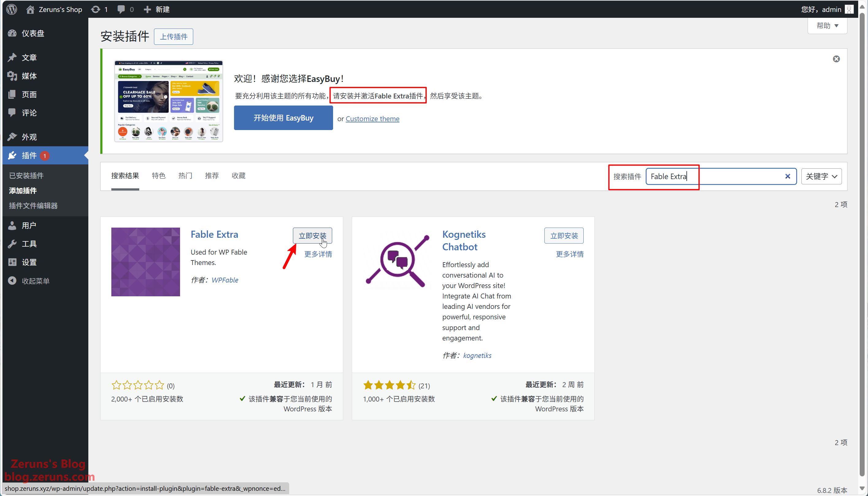Screen dimensions: 868x496
Task: Expand the 帮助 help dropdown
Action: (x=827, y=25)
